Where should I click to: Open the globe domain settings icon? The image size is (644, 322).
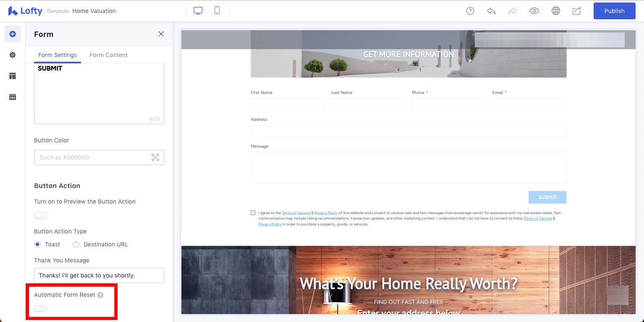(556, 11)
